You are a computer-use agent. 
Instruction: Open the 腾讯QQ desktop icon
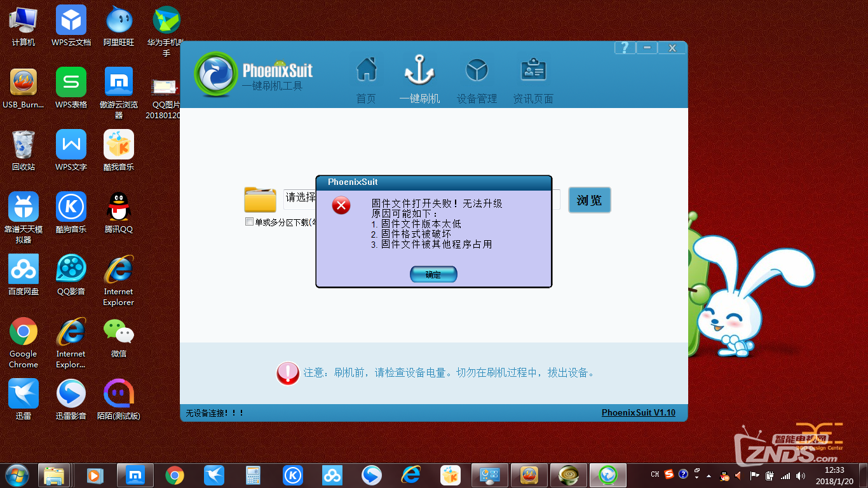[x=119, y=213]
